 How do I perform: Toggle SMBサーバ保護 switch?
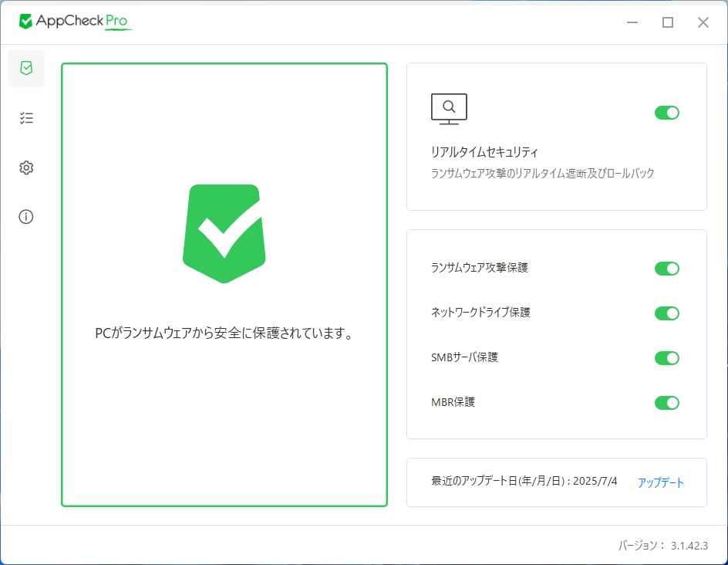click(x=666, y=358)
